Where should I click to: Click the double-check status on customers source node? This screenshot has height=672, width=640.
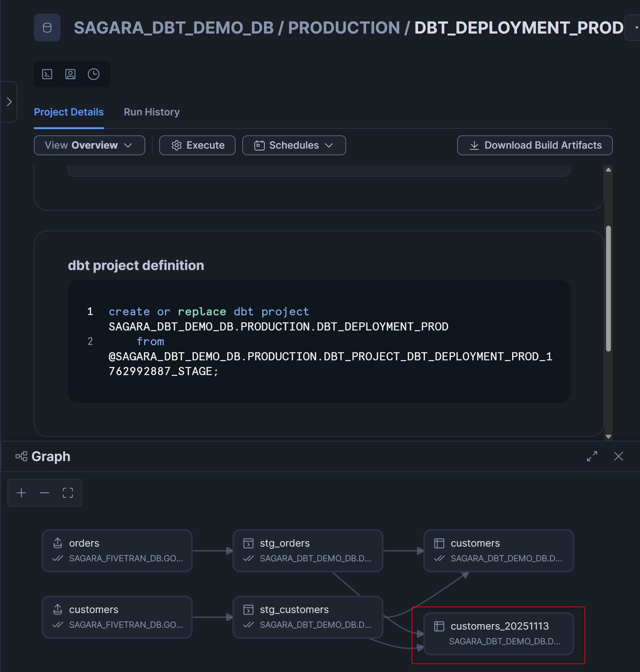(58, 625)
